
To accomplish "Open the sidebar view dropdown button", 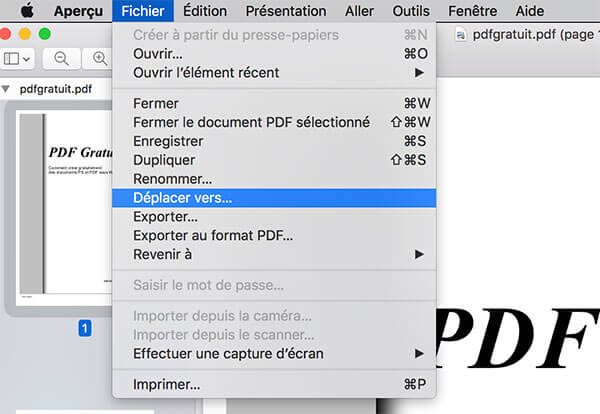I will pos(17,59).
